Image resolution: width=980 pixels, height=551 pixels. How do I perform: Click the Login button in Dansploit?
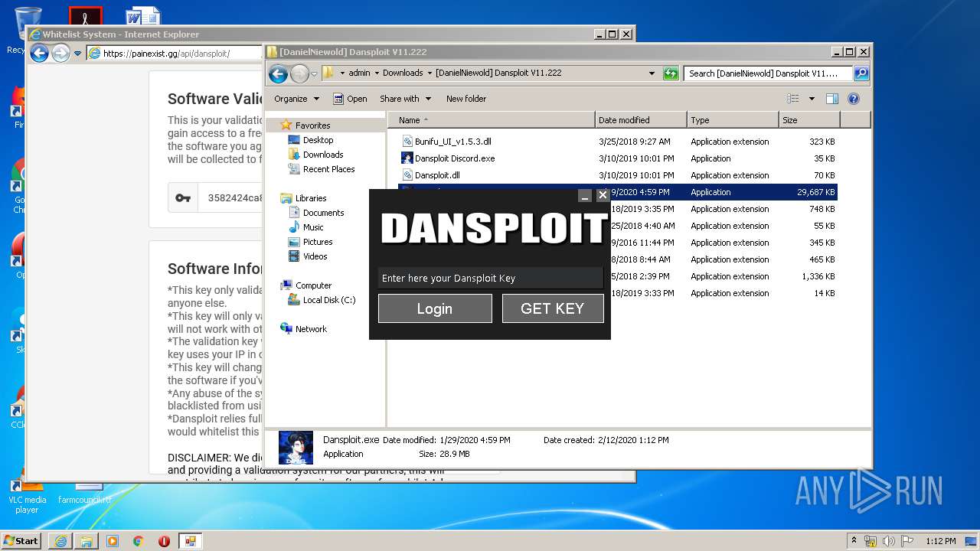point(435,308)
